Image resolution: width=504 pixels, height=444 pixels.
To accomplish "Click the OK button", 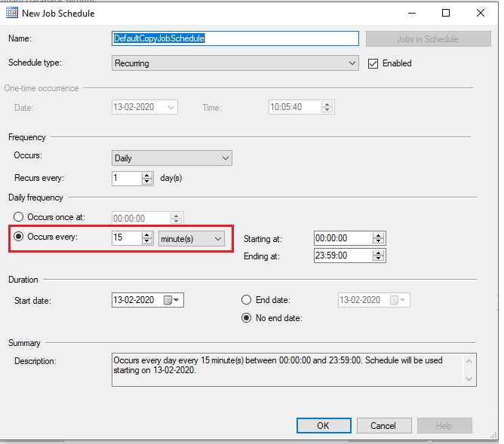I will pos(324,426).
